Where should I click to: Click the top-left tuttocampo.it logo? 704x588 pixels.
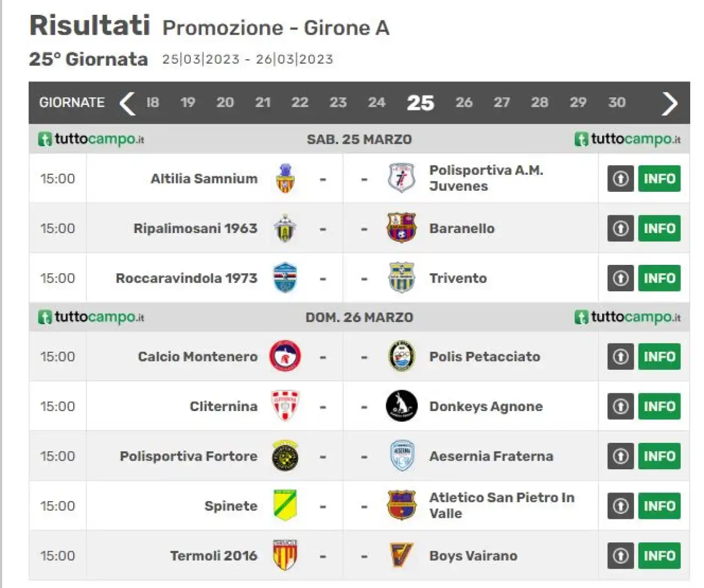coord(91,139)
